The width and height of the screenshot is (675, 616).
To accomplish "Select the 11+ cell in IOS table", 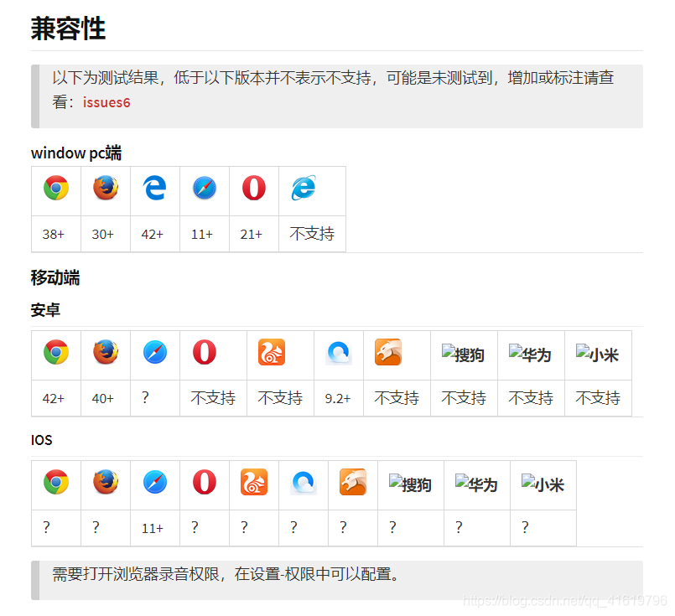I will (x=155, y=528).
